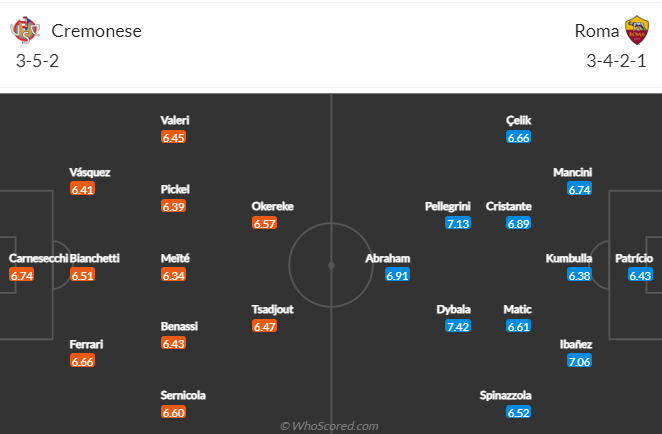This screenshot has width=662, height=434.
Task: Select Pellegrini's 7.13 rating badge
Action: (x=458, y=223)
